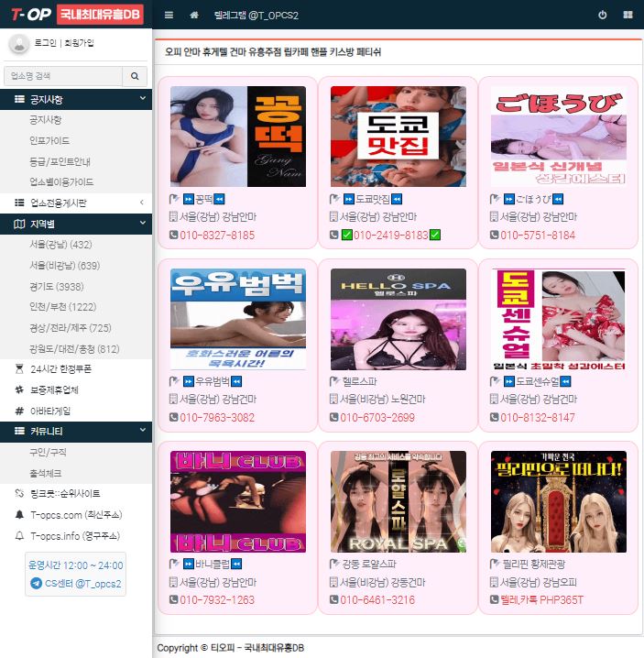Open the 우유범벅 card thumbnail

coord(238,319)
